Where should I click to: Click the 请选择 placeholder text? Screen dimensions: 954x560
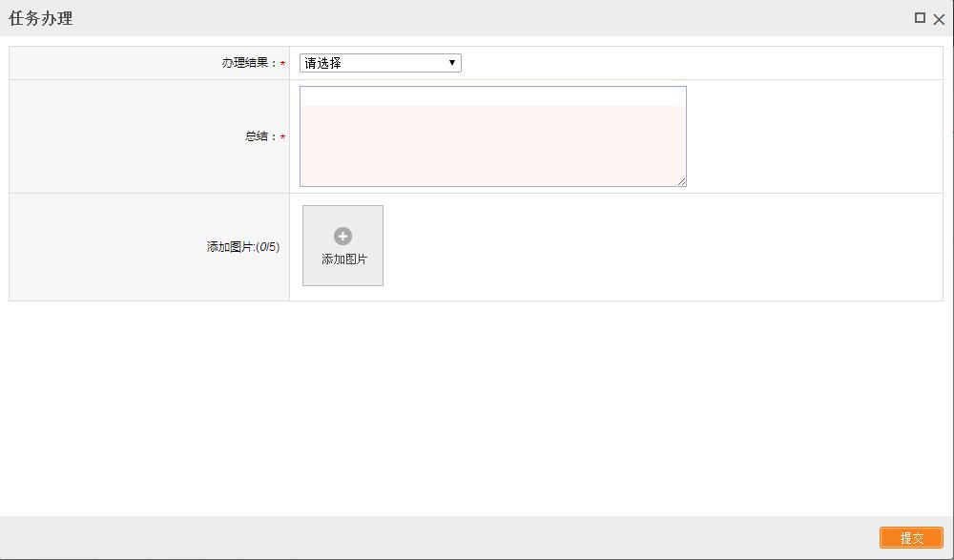(x=323, y=63)
